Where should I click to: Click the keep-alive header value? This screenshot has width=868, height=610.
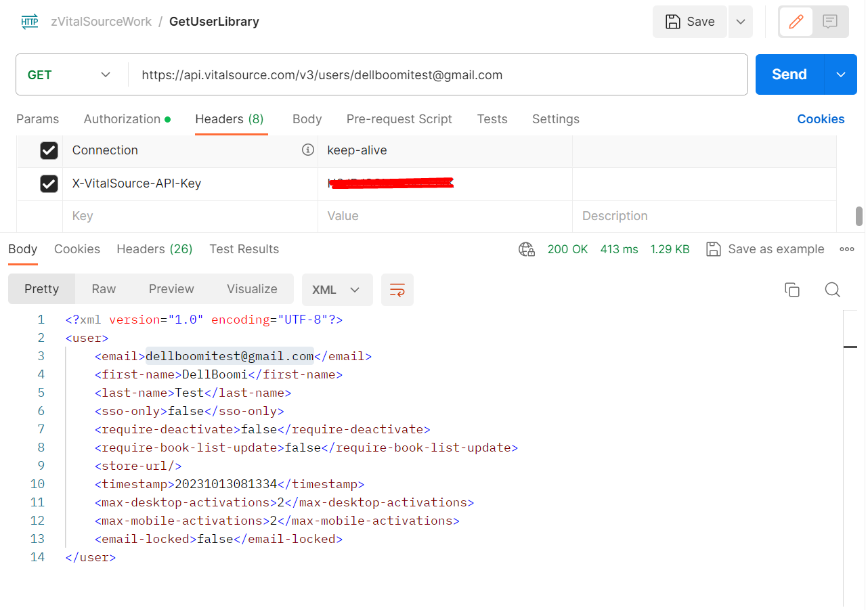[357, 150]
